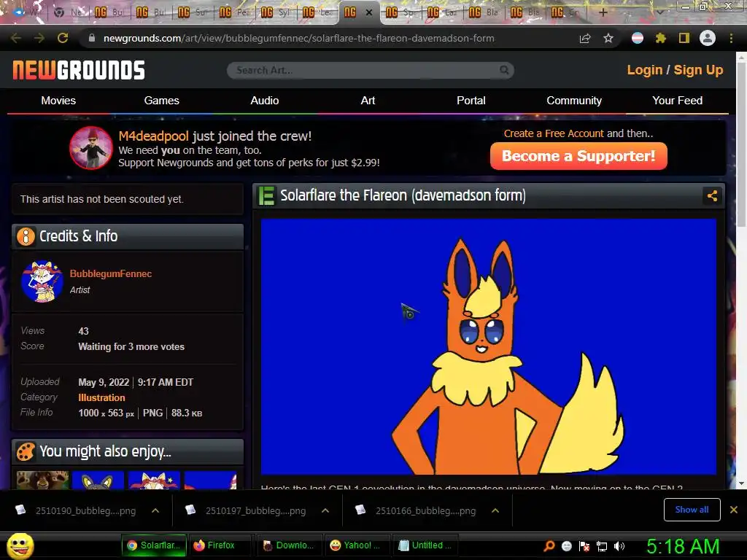
Task: Open the tab search dropdown arrow
Action: click(659, 12)
